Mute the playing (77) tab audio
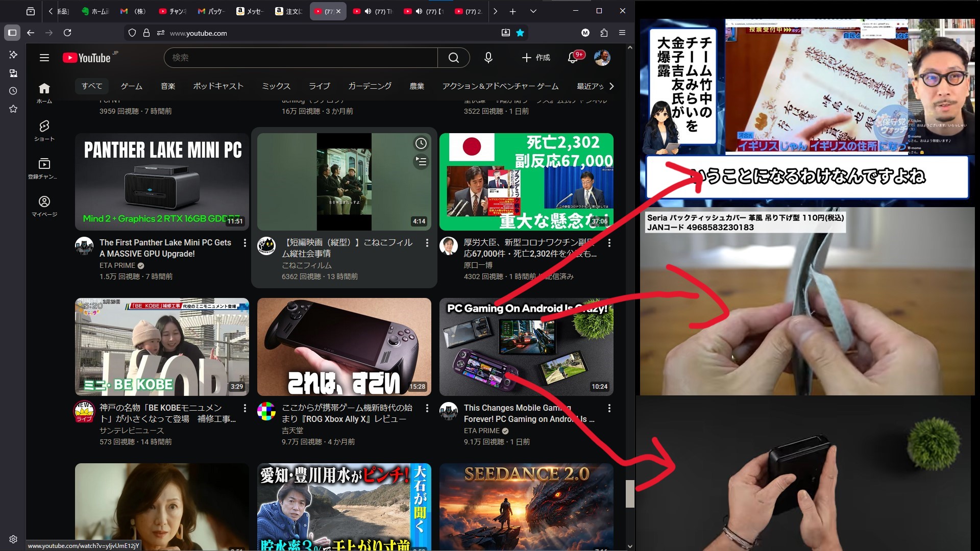 point(368,11)
